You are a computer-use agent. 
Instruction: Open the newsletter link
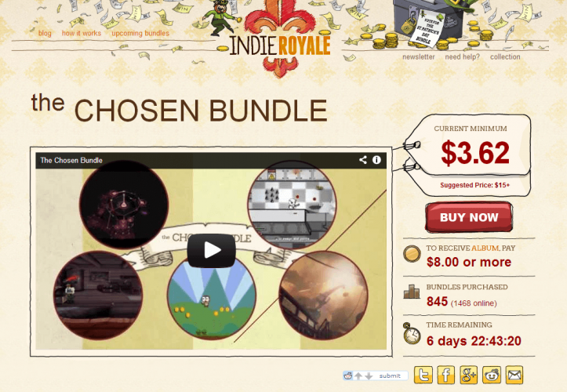pyautogui.click(x=418, y=56)
